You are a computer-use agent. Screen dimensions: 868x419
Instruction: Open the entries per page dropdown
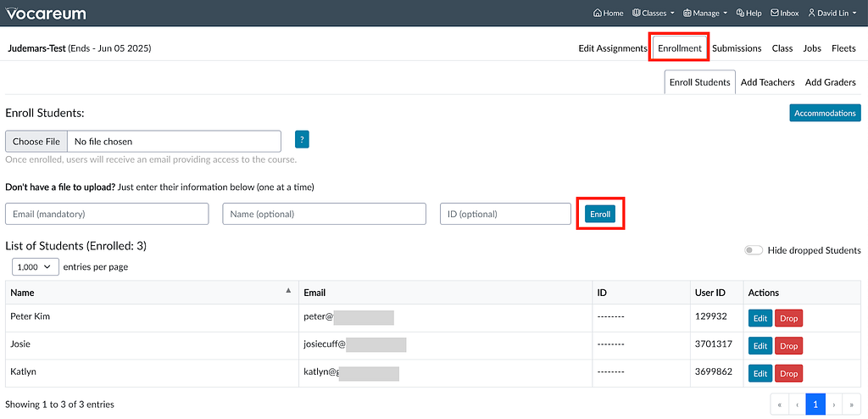[36, 266]
